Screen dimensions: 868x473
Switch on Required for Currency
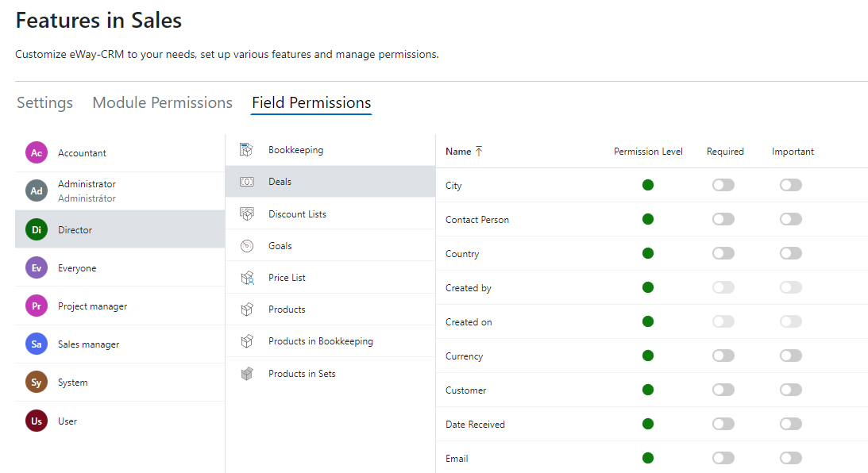[x=723, y=356]
